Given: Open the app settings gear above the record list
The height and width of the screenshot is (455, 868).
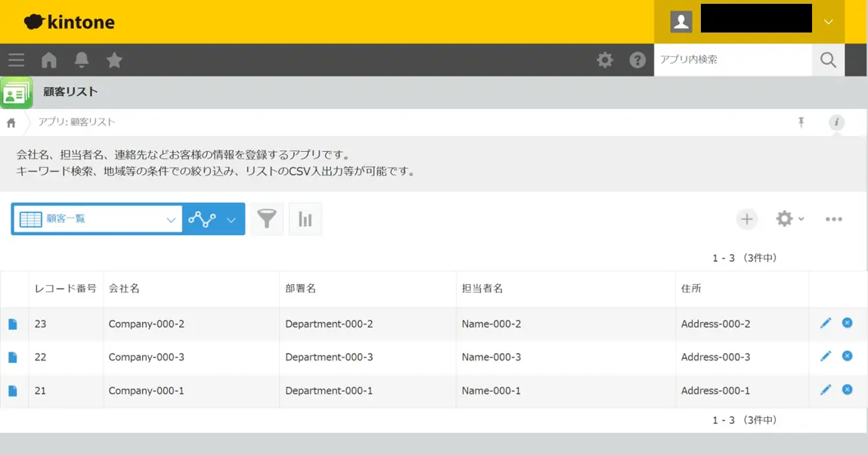Looking at the screenshot, I should [x=786, y=218].
